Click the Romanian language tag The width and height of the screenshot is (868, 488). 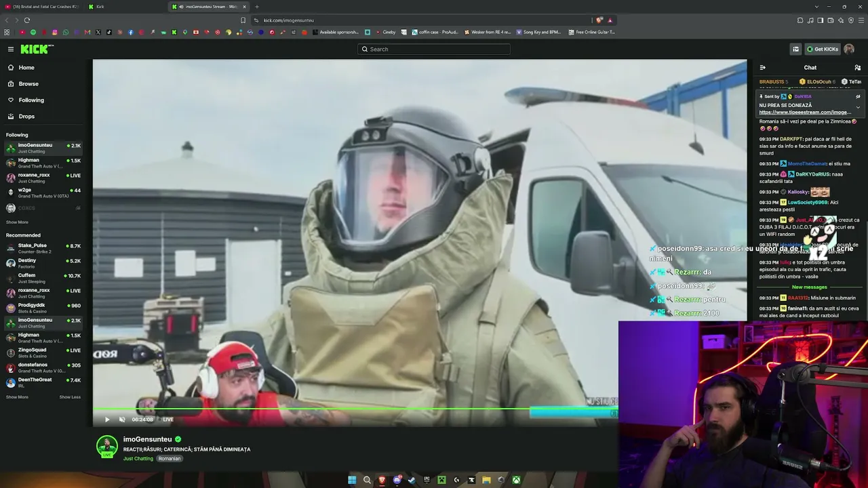(x=170, y=459)
